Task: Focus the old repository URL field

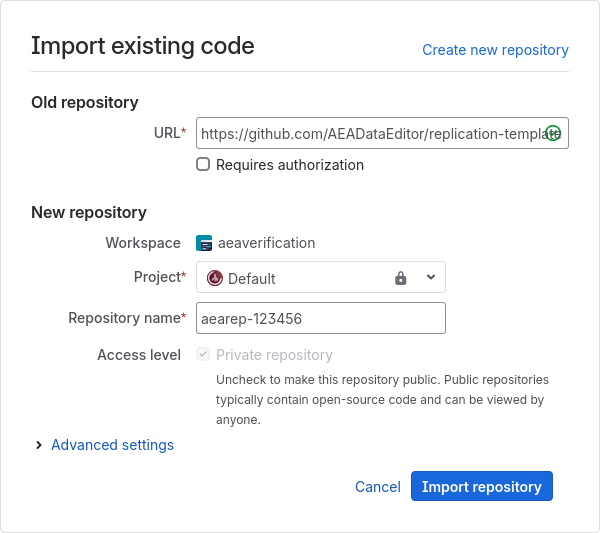Action: [x=370, y=133]
